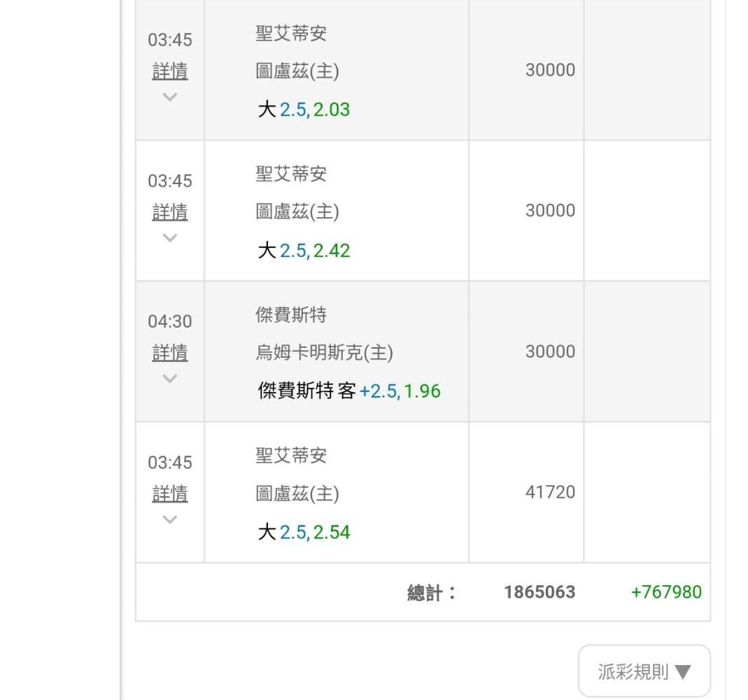748x700 pixels.
Task: Click the 04:30 match time
Action: coord(169,321)
